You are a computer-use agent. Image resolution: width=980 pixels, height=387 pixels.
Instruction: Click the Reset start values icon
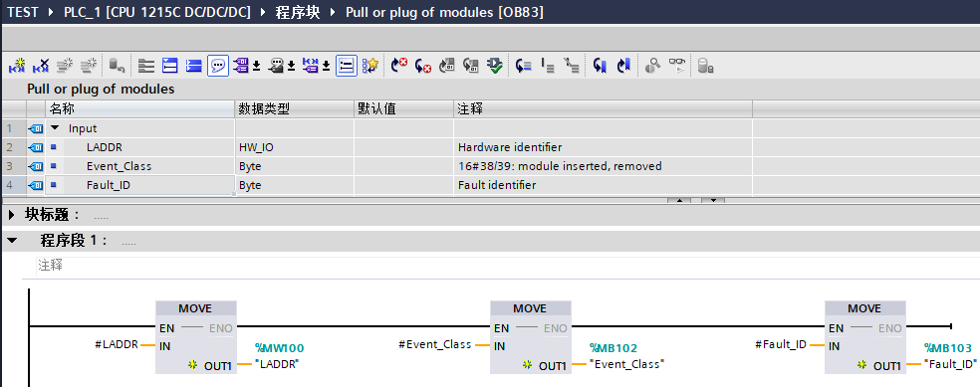pos(117,65)
